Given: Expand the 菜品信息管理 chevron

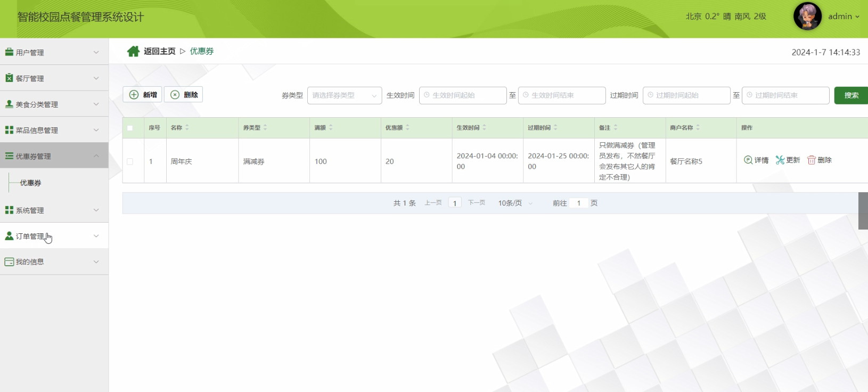Looking at the screenshot, I should 96,130.
